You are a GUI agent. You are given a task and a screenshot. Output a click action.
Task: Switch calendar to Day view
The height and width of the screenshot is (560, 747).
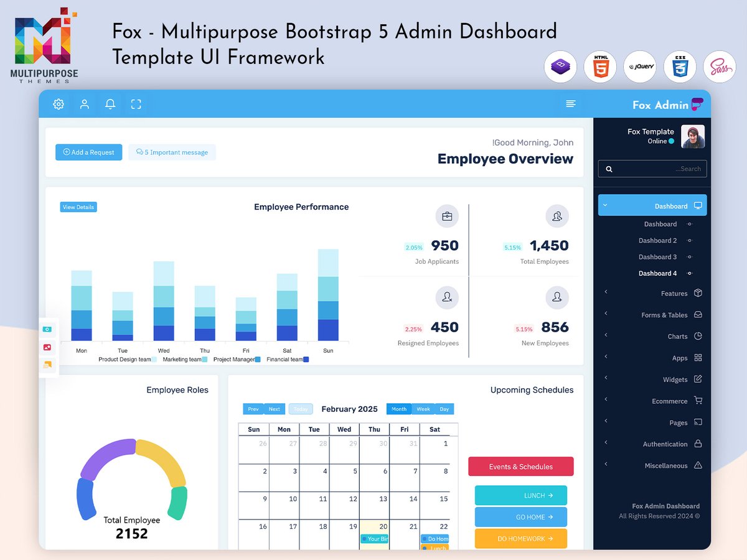[x=444, y=409]
